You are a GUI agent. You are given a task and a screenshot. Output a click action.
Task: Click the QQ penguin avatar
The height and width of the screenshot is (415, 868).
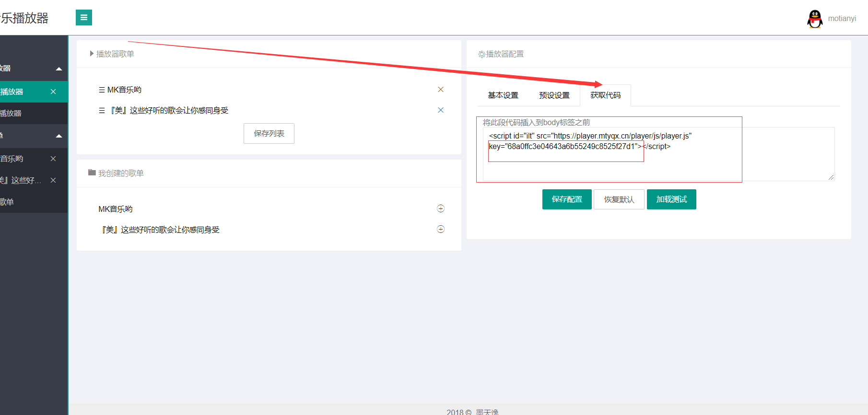point(814,19)
